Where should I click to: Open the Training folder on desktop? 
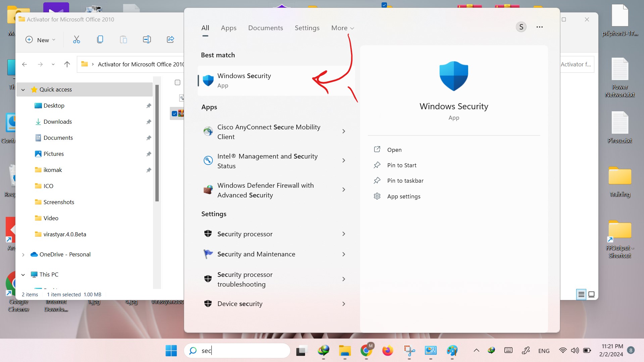coord(620,182)
